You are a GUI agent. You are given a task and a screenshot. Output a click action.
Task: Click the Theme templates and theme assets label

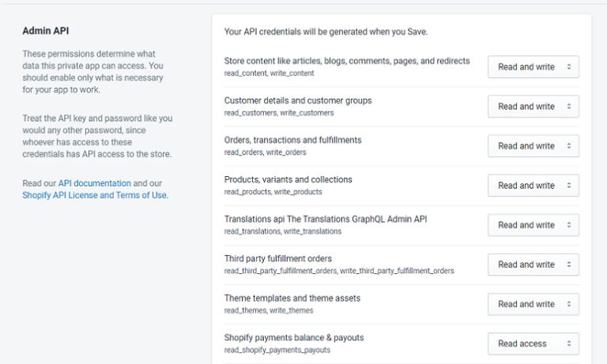(x=292, y=298)
